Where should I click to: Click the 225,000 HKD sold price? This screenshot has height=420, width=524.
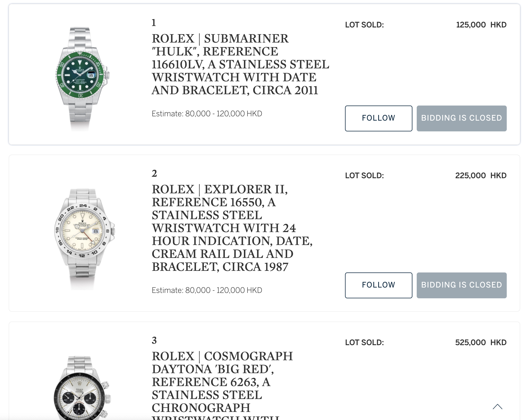[481, 176]
